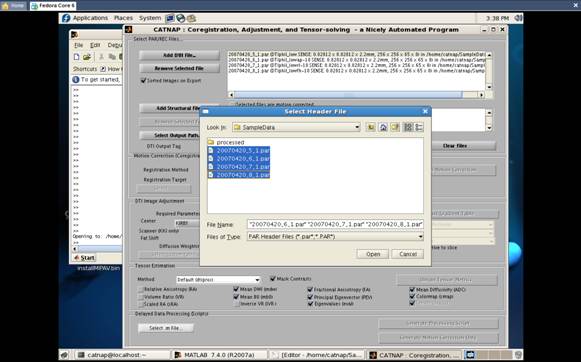Screen dimensions: 581x362
Task: Open the Places menu
Action: [x=123, y=18]
